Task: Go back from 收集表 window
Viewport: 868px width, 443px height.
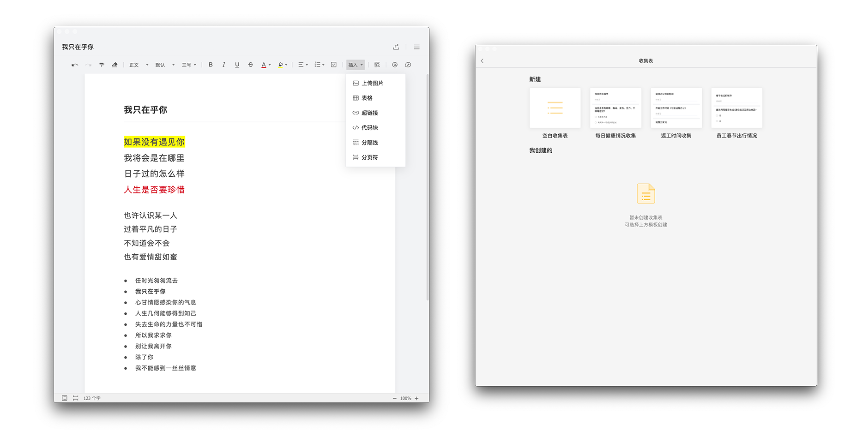Action: [x=482, y=61]
